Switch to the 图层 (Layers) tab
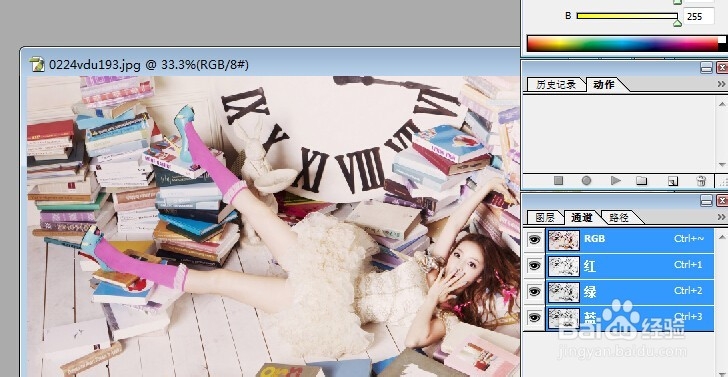The width and height of the screenshot is (728, 377). (545, 217)
